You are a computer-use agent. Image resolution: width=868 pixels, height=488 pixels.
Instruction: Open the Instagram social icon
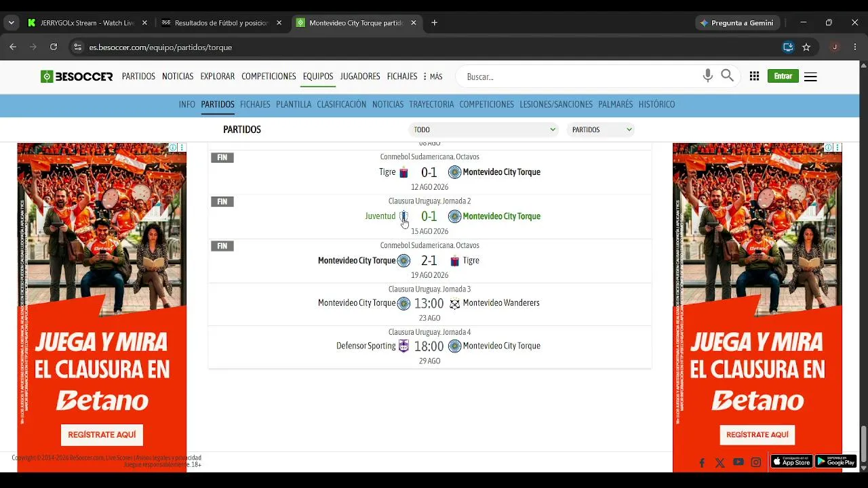756,462
